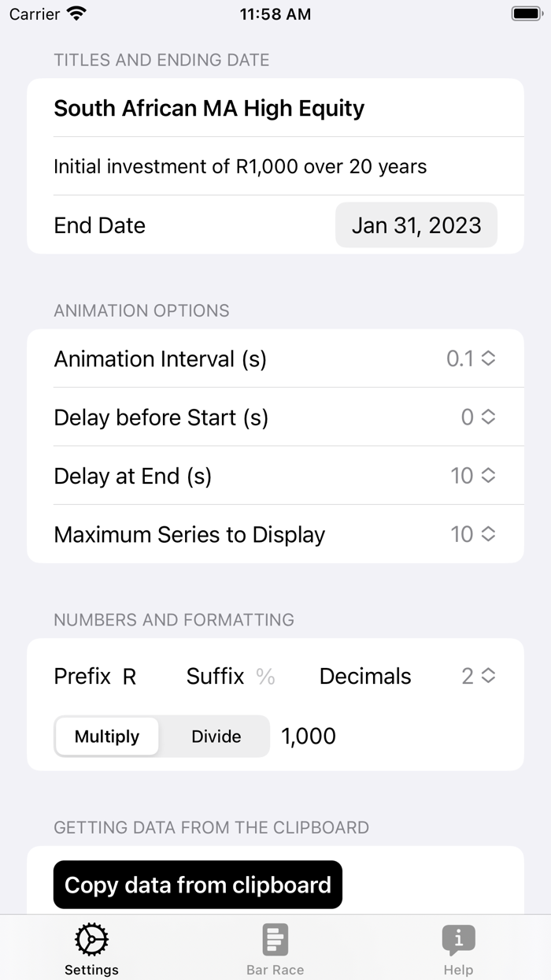
Task: Open the End Date picker Jan 31, 2023
Action: (416, 225)
